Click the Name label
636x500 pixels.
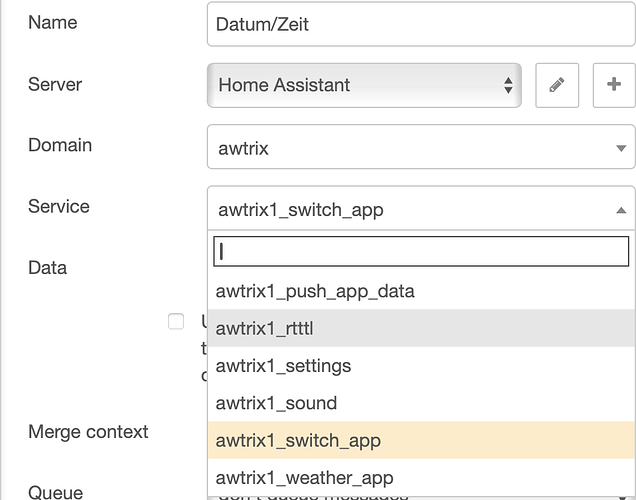(52, 22)
